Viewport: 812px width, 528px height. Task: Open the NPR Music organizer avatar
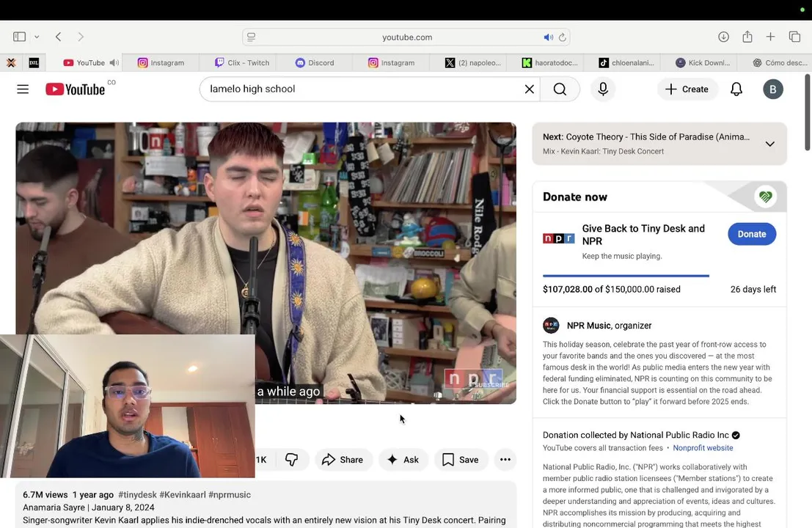551,326
